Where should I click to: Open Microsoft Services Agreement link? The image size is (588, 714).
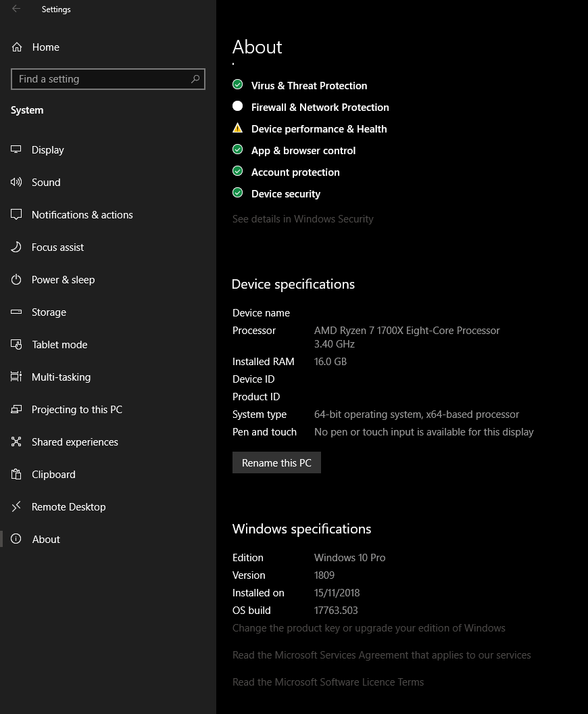(382, 654)
